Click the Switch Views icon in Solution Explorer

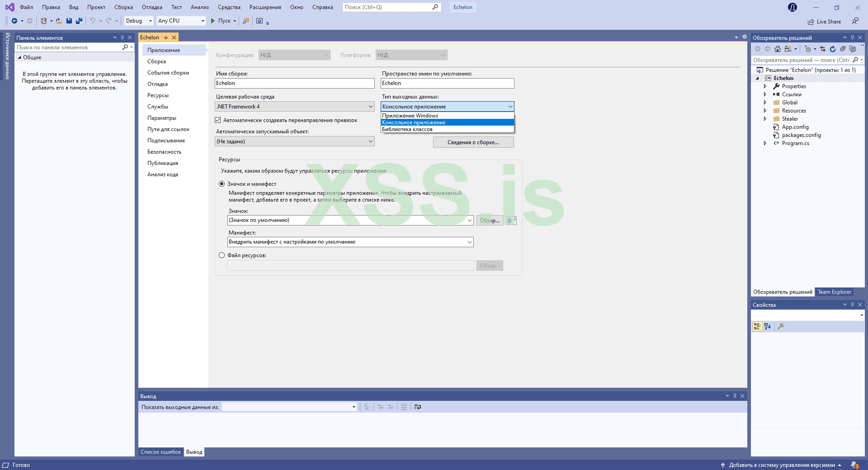click(x=788, y=49)
